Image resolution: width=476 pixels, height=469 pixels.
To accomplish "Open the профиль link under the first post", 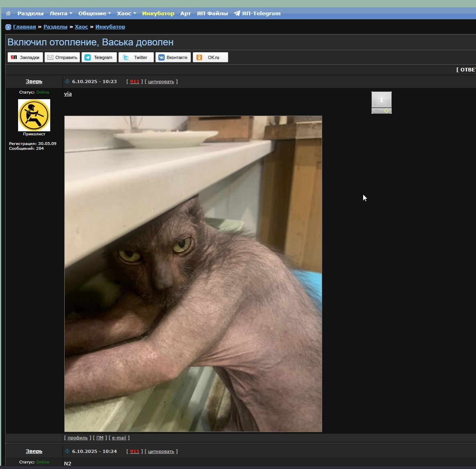I will coord(78,438).
